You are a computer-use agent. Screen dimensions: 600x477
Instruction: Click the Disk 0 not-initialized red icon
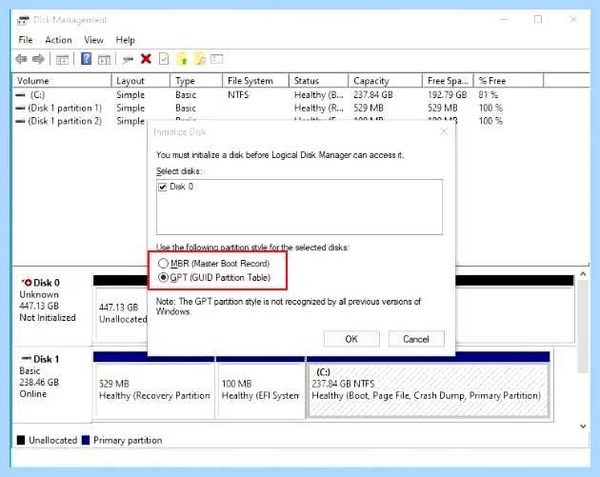point(27,283)
